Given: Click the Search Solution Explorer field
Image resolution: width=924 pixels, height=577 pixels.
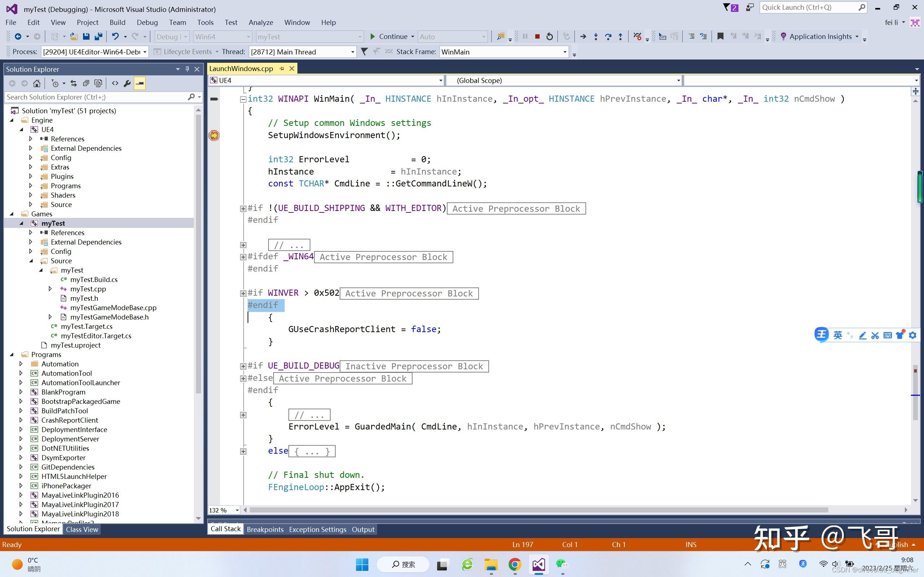Looking at the screenshot, I should [x=95, y=97].
